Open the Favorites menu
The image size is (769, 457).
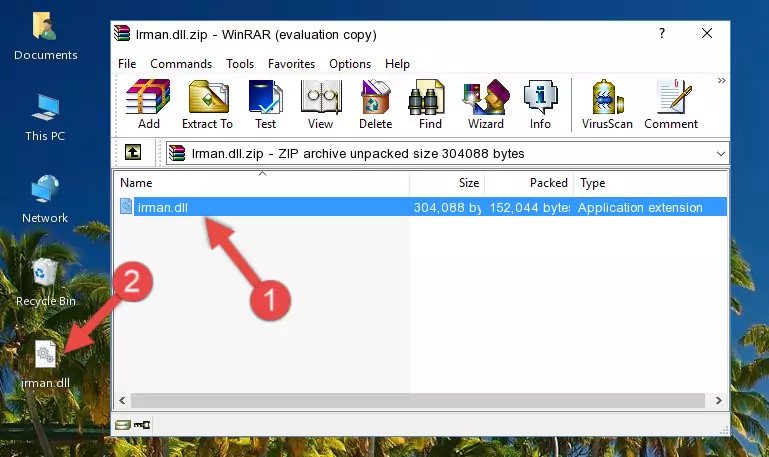coord(291,64)
